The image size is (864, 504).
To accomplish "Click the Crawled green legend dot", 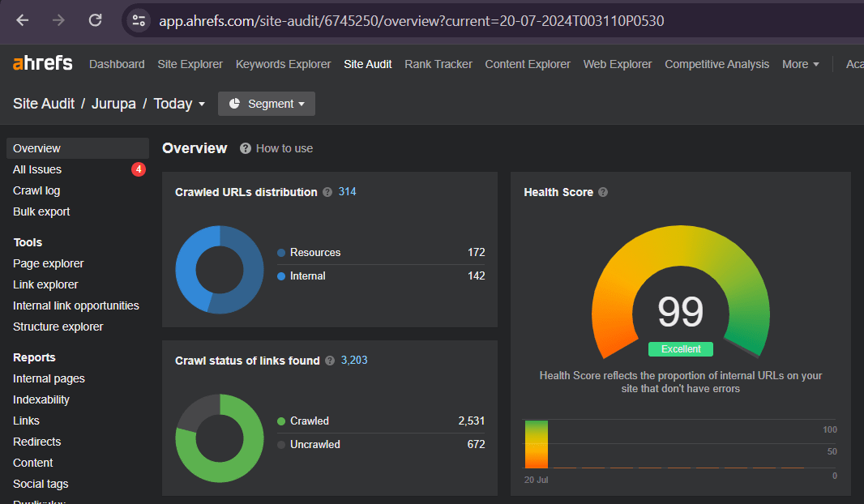I will click(281, 421).
